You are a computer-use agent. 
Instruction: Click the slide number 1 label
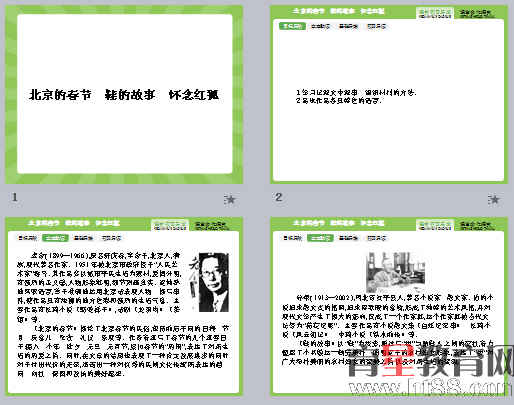pyautogui.click(x=14, y=197)
